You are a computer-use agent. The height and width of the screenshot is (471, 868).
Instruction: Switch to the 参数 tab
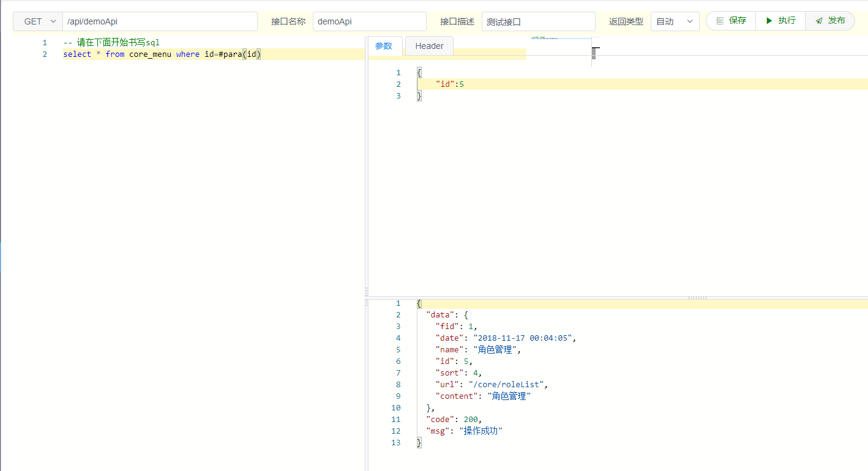click(384, 46)
